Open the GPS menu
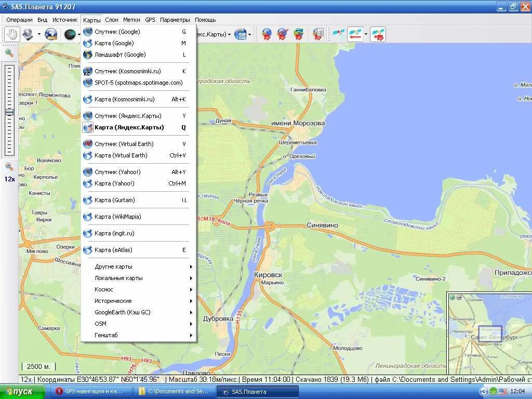Image resolution: width=532 pixels, height=399 pixels. pos(150,20)
